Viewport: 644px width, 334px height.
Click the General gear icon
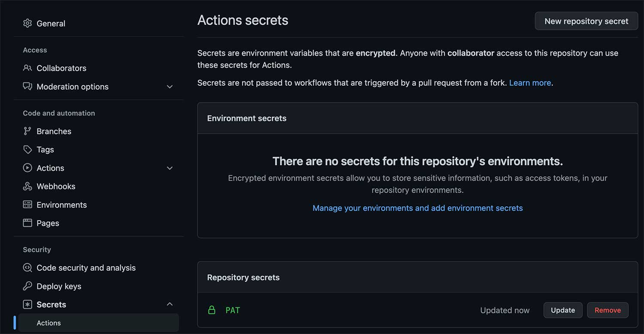pyautogui.click(x=27, y=23)
